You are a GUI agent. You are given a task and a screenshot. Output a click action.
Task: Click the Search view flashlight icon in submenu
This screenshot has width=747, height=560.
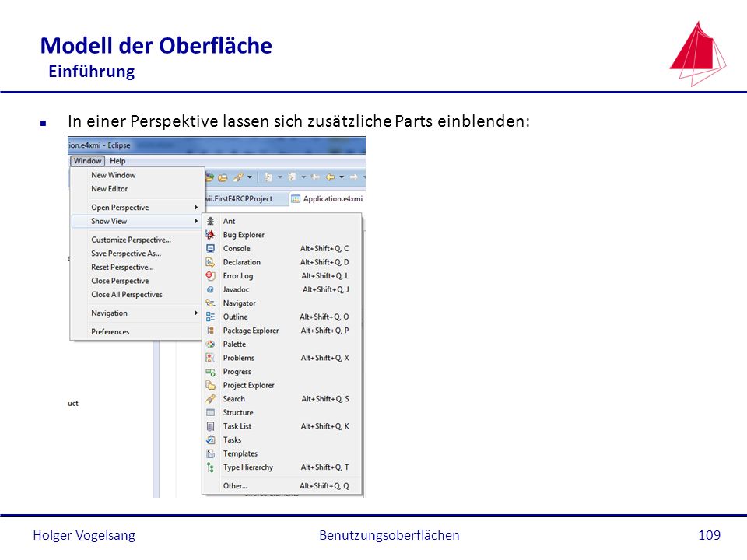pos(211,399)
